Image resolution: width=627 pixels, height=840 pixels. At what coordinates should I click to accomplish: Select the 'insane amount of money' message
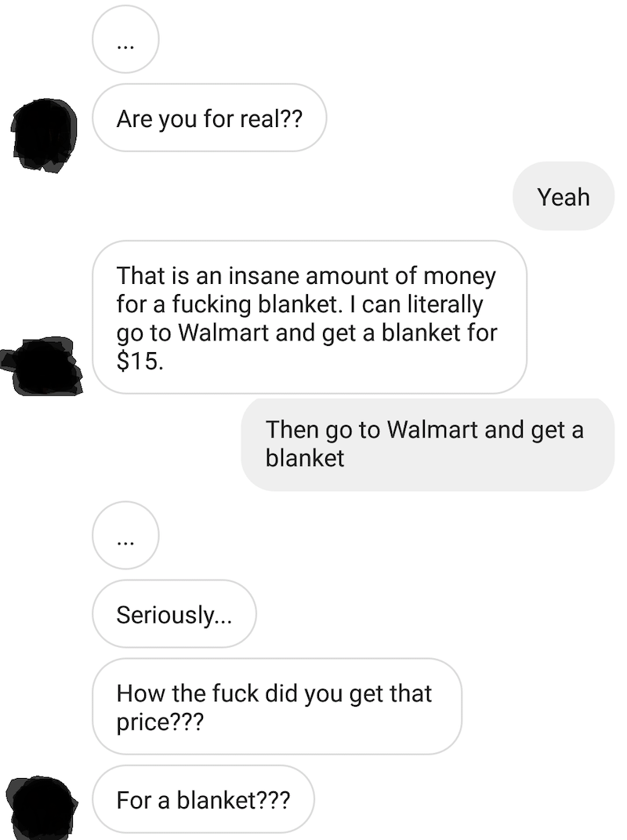pyautogui.click(x=310, y=317)
